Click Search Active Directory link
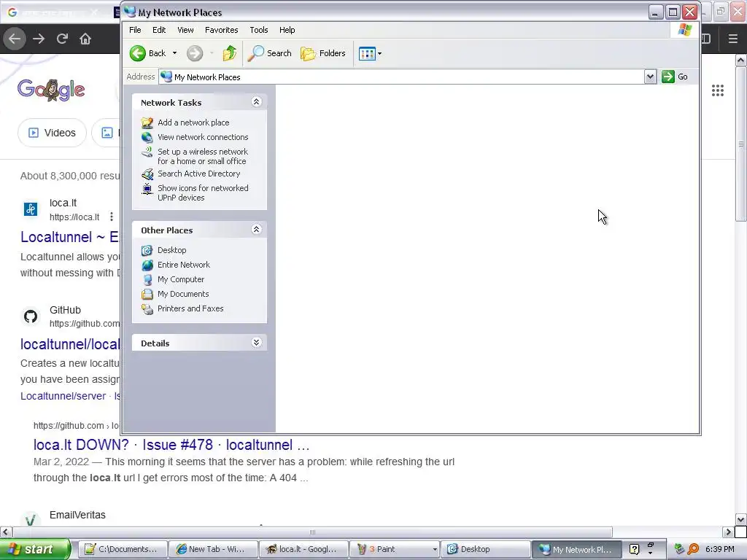The height and width of the screenshot is (560, 747). (x=198, y=174)
